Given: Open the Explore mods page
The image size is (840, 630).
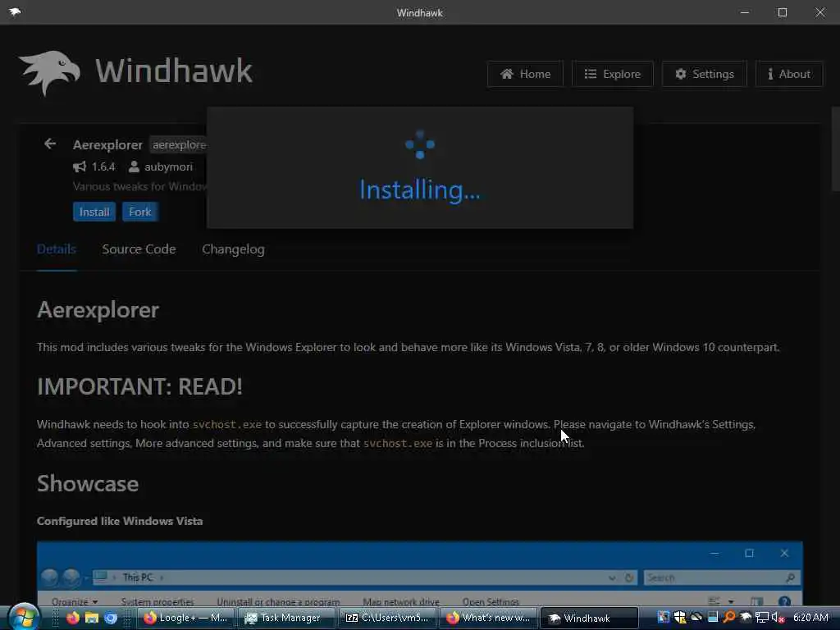Looking at the screenshot, I should [x=612, y=74].
